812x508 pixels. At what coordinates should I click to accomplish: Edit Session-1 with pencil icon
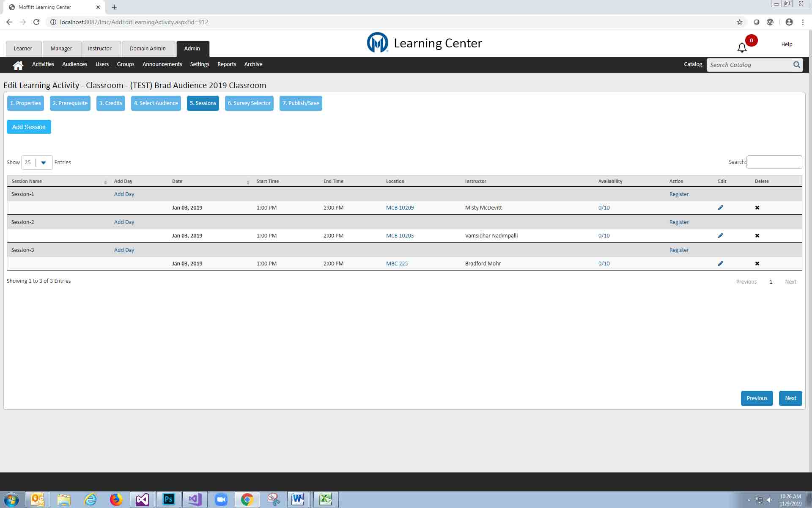(x=721, y=207)
